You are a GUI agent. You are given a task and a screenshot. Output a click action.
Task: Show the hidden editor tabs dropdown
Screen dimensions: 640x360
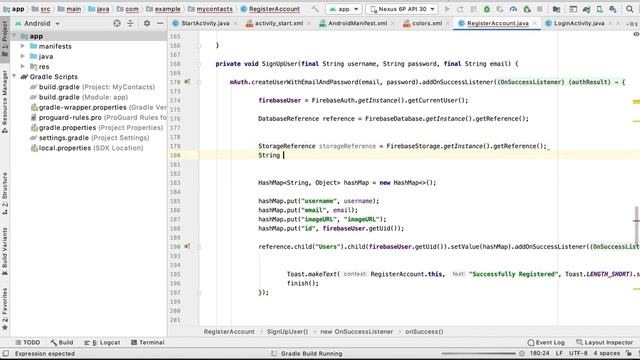pos(631,24)
